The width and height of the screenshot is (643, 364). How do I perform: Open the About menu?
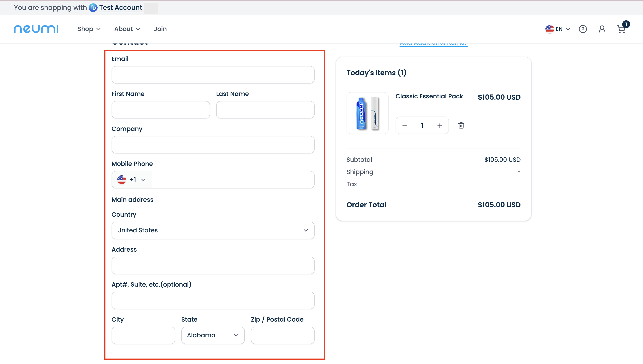pyautogui.click(x=127, y=29)
